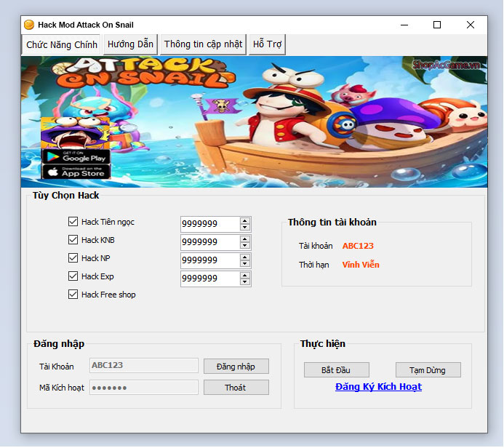The image size is (504, 448).
Task: Click the Attack On Snail banner image
Action: 255,121
